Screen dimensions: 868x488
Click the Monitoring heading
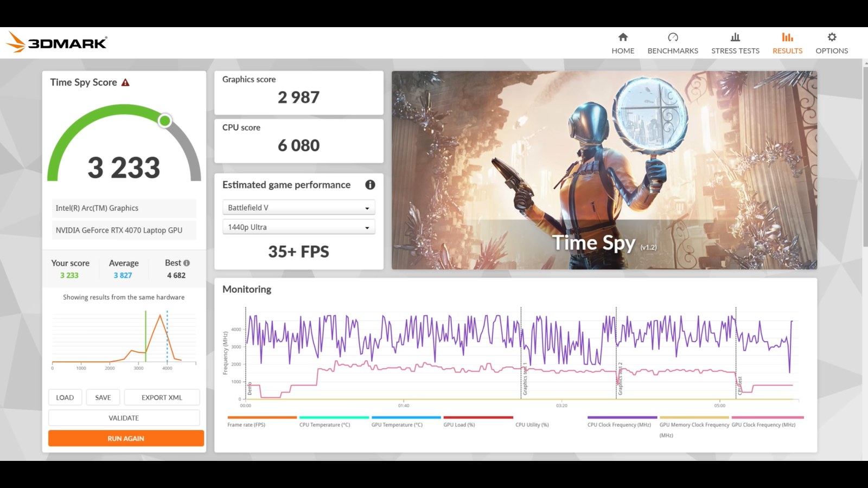(247, 290)
